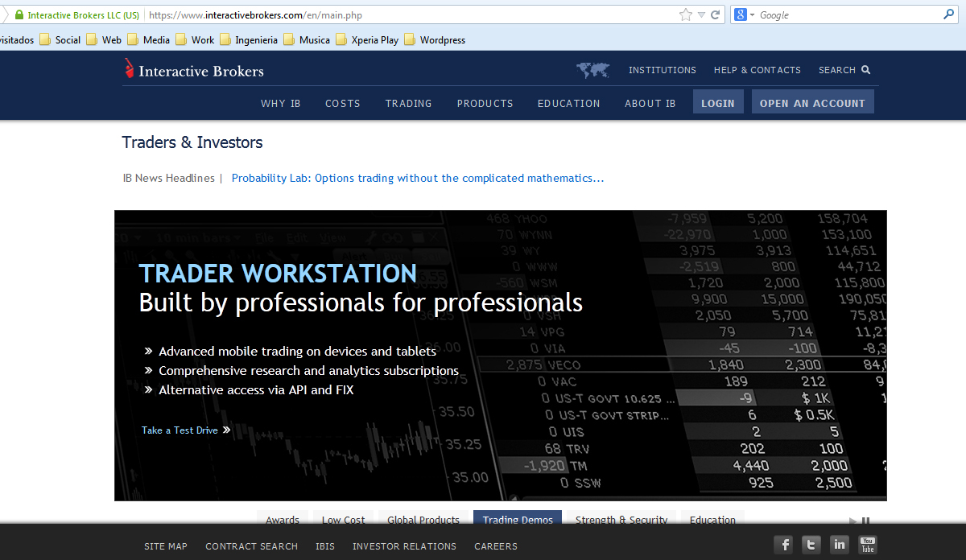Click 'Advanced mobile trading on devices and tablets'
The width and height of the screenshot is (966, 560).
298,352
